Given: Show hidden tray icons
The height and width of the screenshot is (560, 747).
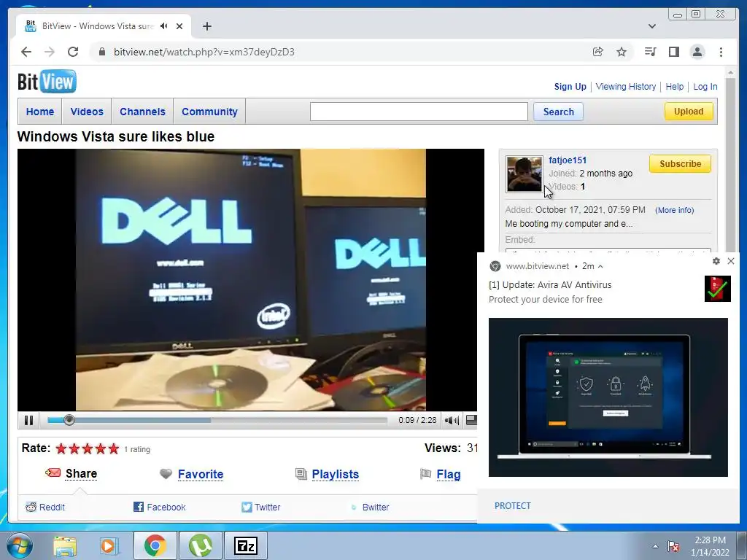Looking at the screenshot, I should [656, 546].
